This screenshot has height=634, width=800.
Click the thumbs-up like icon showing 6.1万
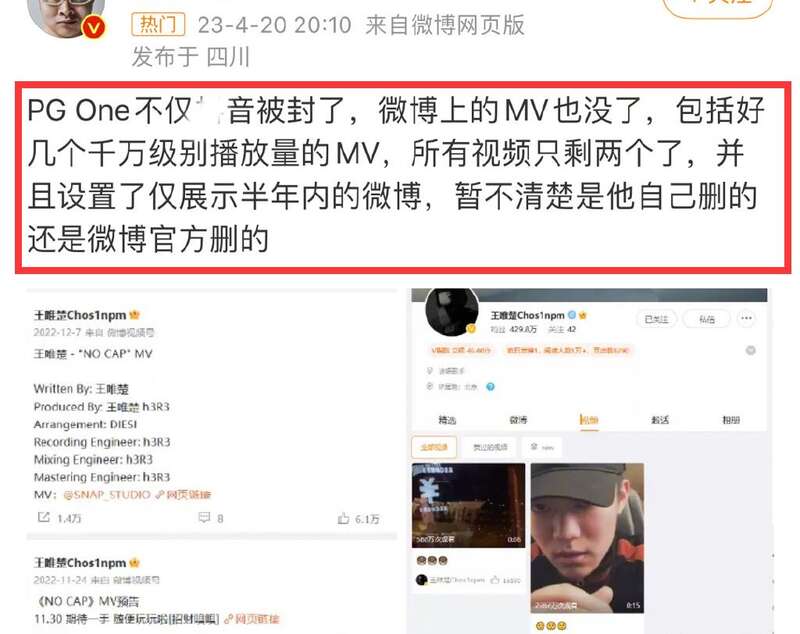click(343, 519)
